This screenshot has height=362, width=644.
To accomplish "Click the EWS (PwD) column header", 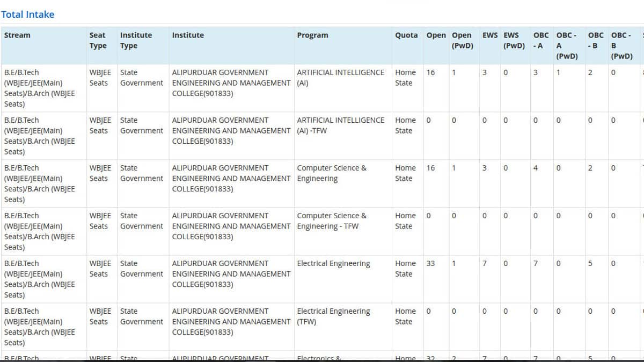I will point(514,40).
